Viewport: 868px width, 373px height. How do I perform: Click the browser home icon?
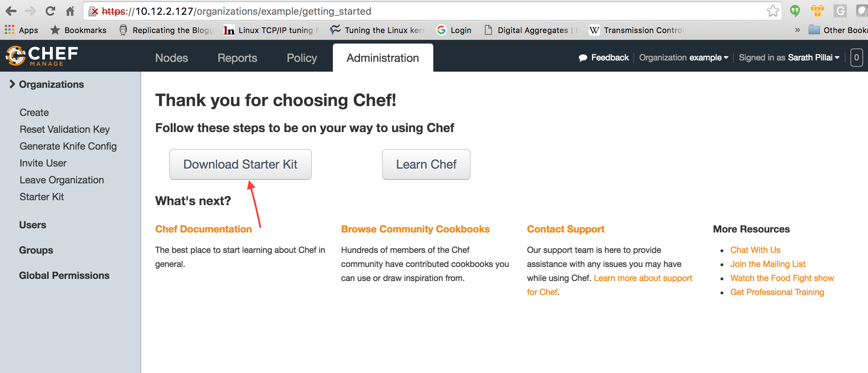pyautogui.click(x=70, y=11)
